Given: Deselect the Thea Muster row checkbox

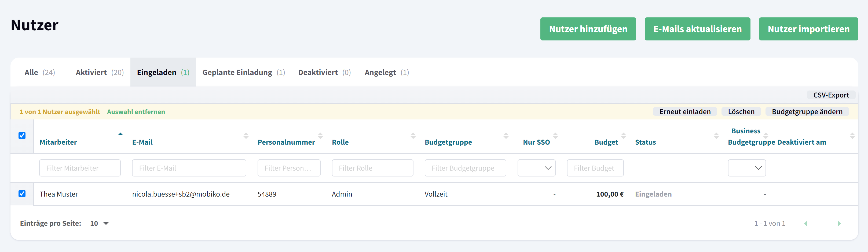Looking at the screenshot, I should click(x=22, y=194).
